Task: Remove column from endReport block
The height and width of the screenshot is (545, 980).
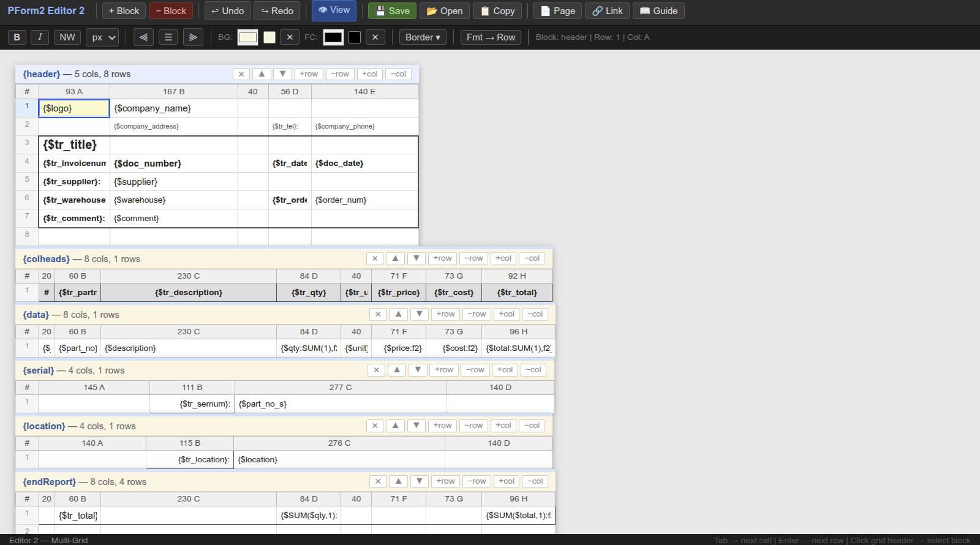Action: pos(535,481)
